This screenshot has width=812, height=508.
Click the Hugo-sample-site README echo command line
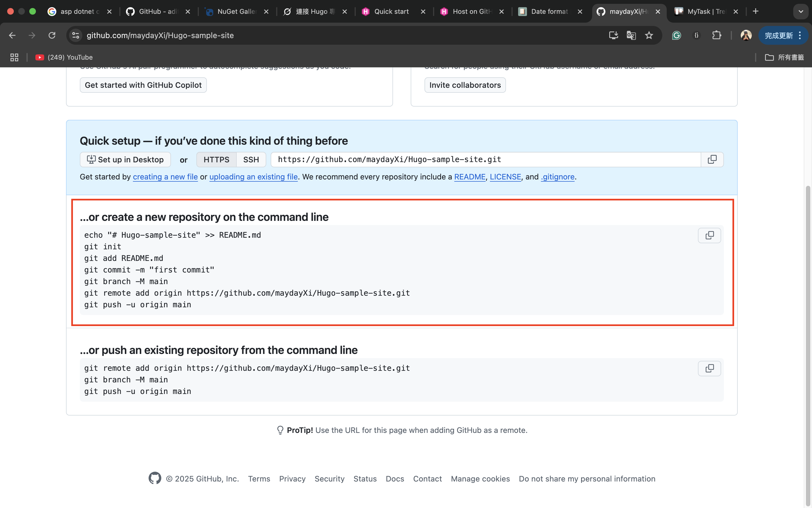click(x=172, y=235)
